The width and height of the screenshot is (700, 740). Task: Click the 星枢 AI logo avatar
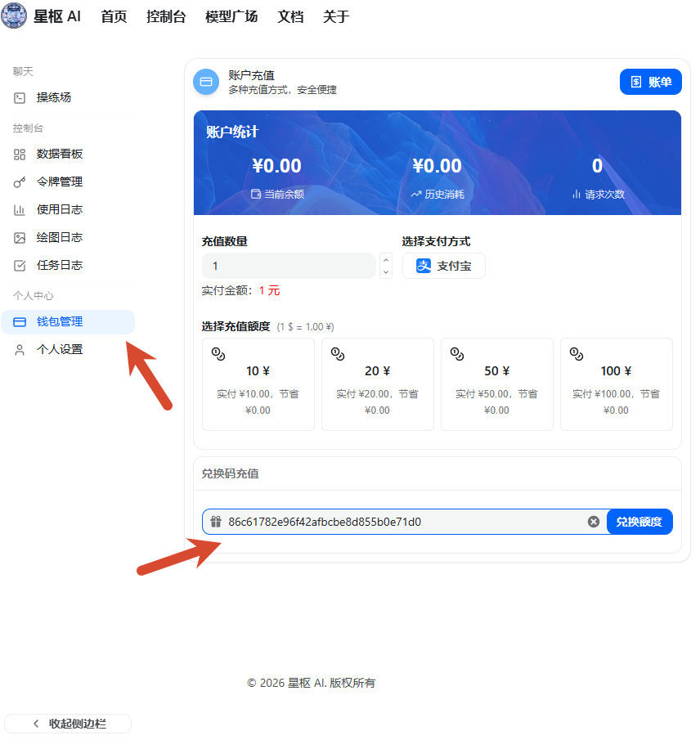coord(14,16)
